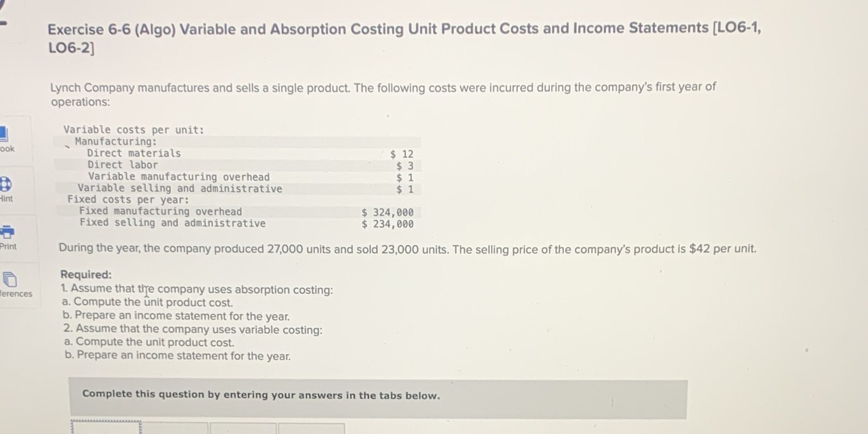
Task: Select the third answer tab
Action: click(x=244, y=428)
